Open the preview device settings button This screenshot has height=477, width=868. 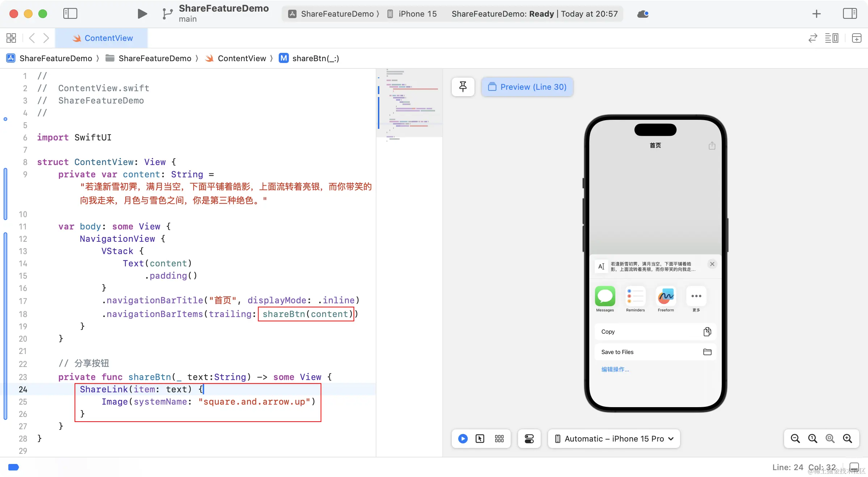529,439
